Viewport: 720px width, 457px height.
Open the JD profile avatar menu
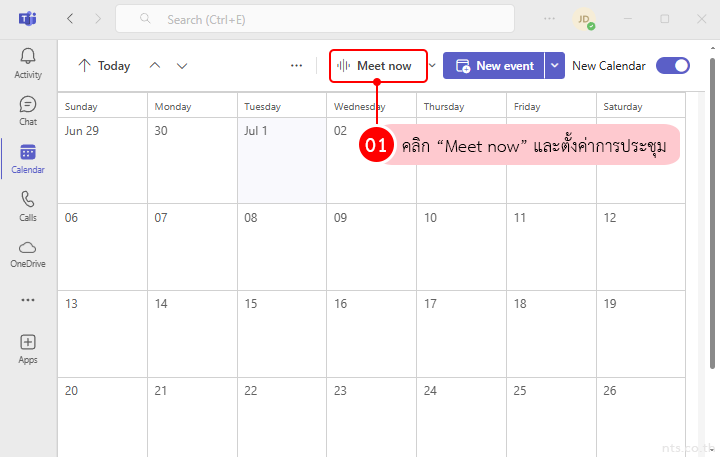point(583,19)
